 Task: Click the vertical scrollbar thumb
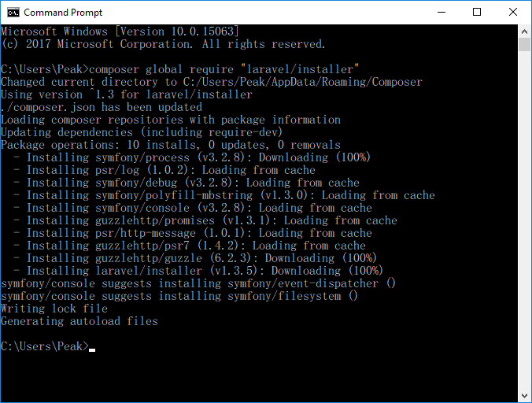coord(525,44)
